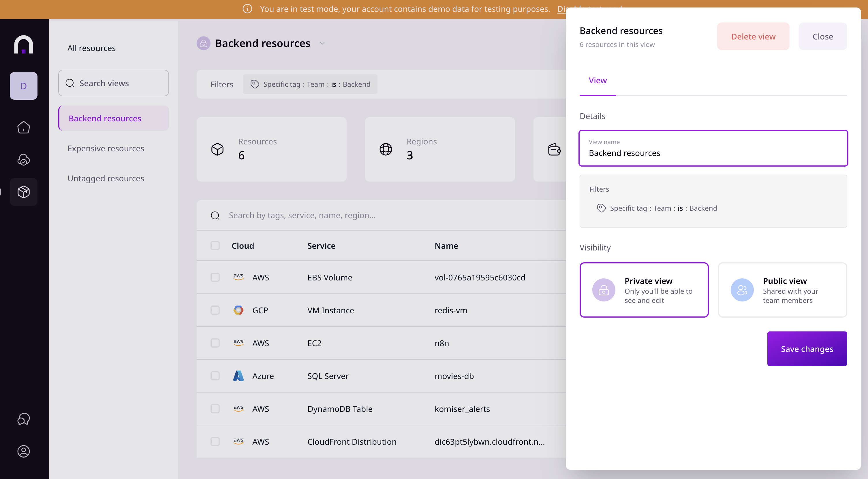
Task: Click the D organization avatar
Action: pos(23,86)
